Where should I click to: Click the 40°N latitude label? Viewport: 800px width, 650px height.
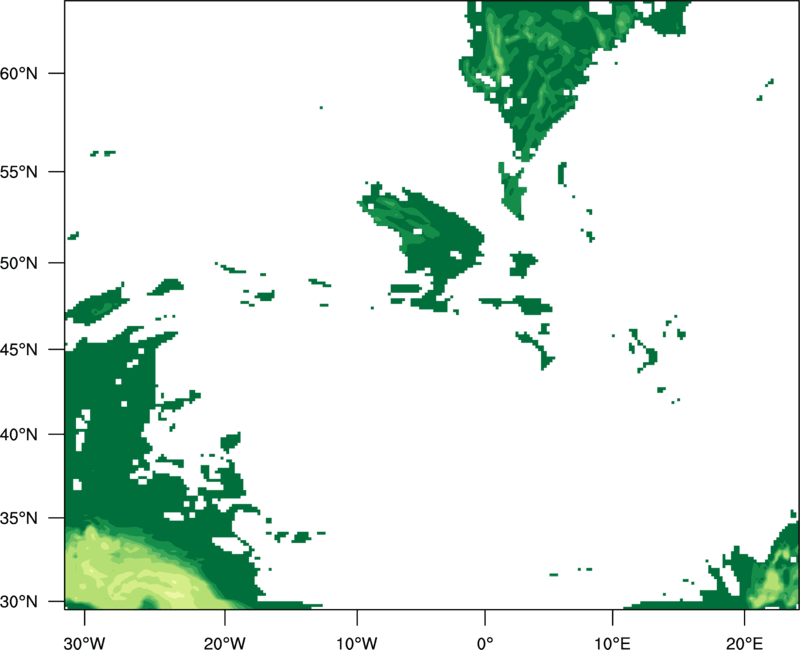[x=19, y=435]
